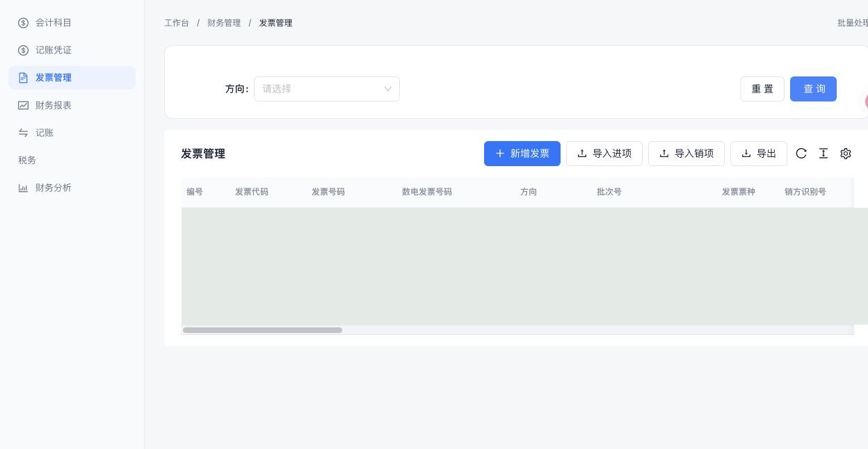Open 会计科目 in the sidebar
This screenshot has width=868, height=449.
[72, 23]
